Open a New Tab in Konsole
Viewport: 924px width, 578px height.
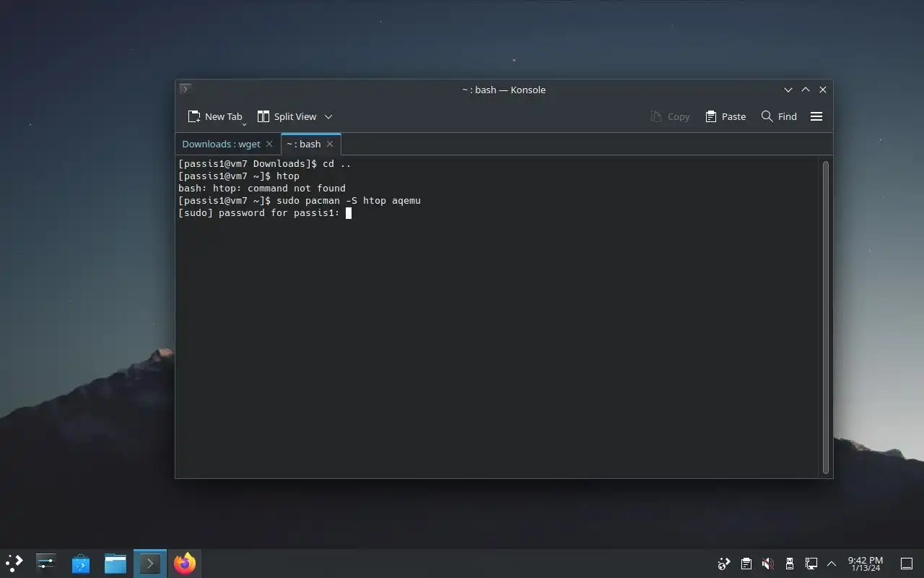(214, 116)
